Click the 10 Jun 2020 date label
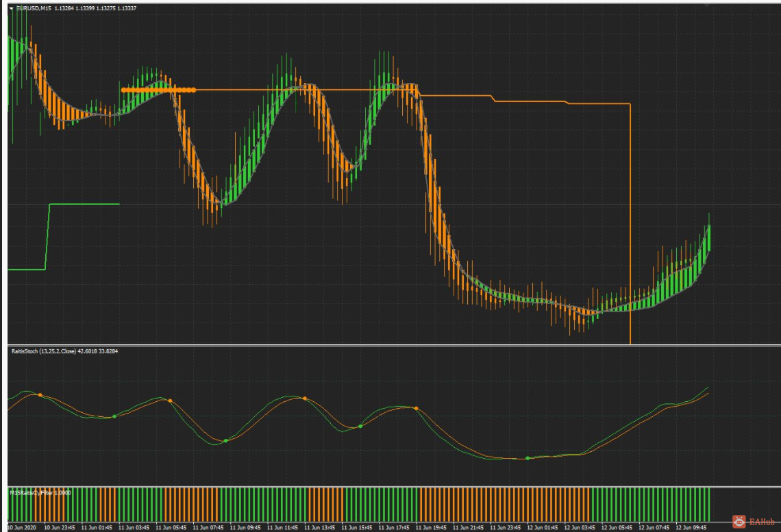The image size is (781, 532). coord(22,527)
